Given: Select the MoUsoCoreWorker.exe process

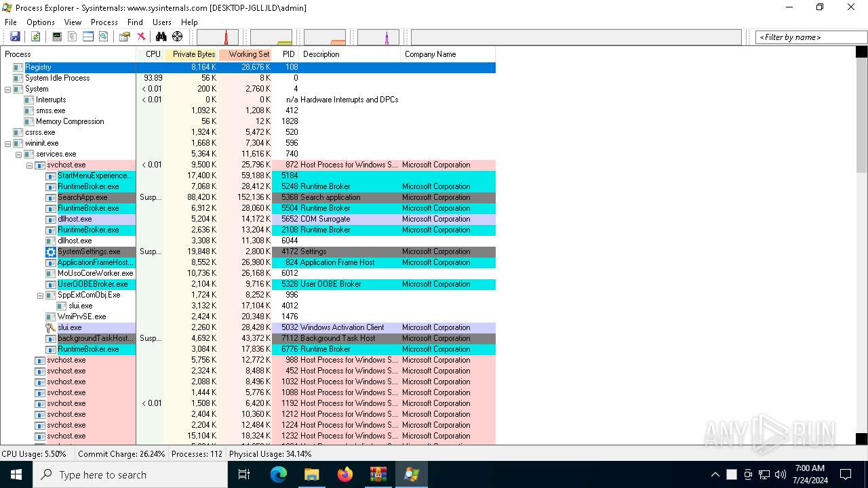Looking at the screenshot, I should click(x=248, y=273).
